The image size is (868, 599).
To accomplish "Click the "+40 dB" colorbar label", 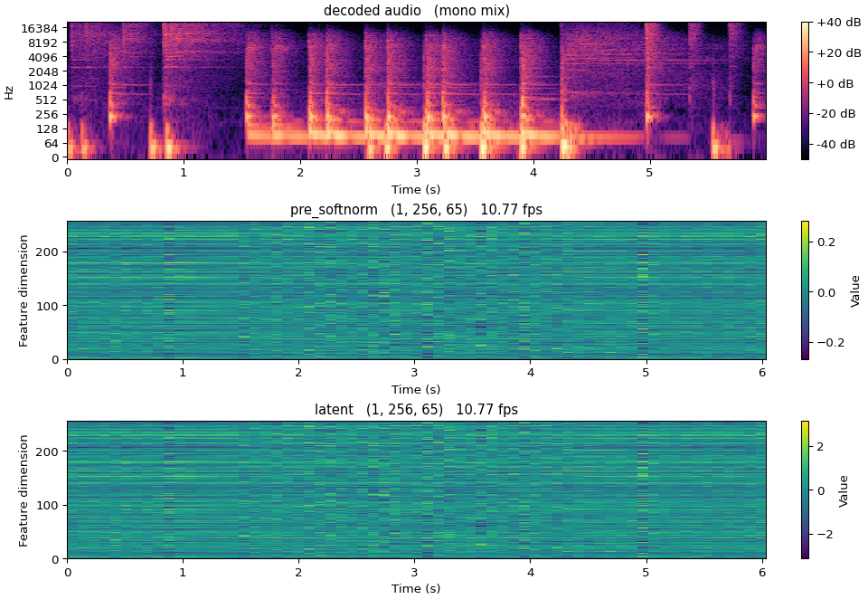I will [x=839, y=23].
